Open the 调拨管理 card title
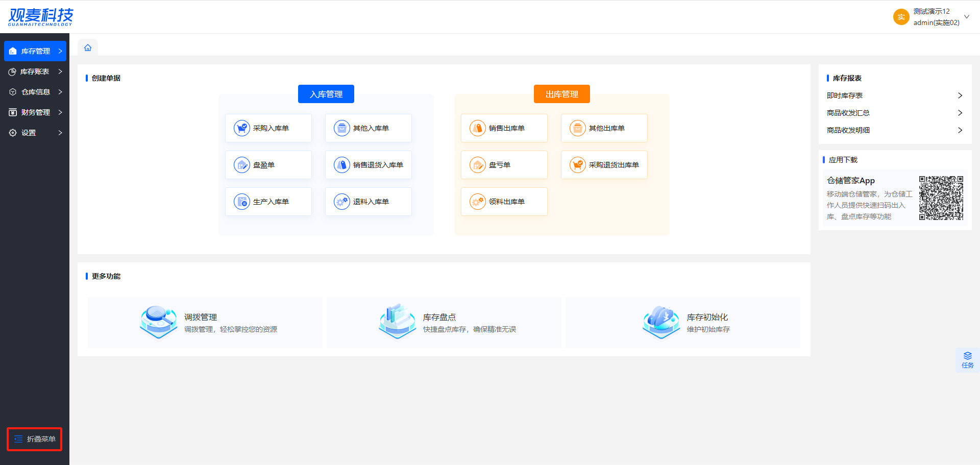 tap(201, 317)
